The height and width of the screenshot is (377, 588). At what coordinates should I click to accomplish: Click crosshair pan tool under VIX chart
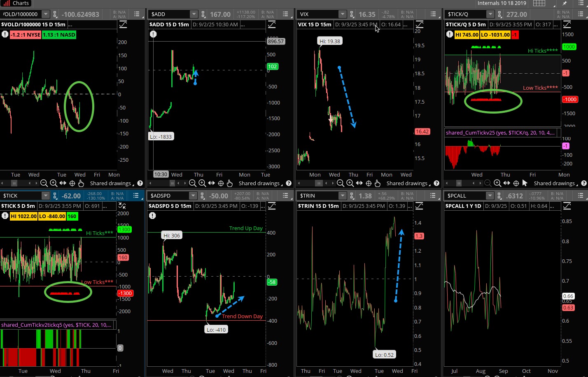(x=369, y=183)
